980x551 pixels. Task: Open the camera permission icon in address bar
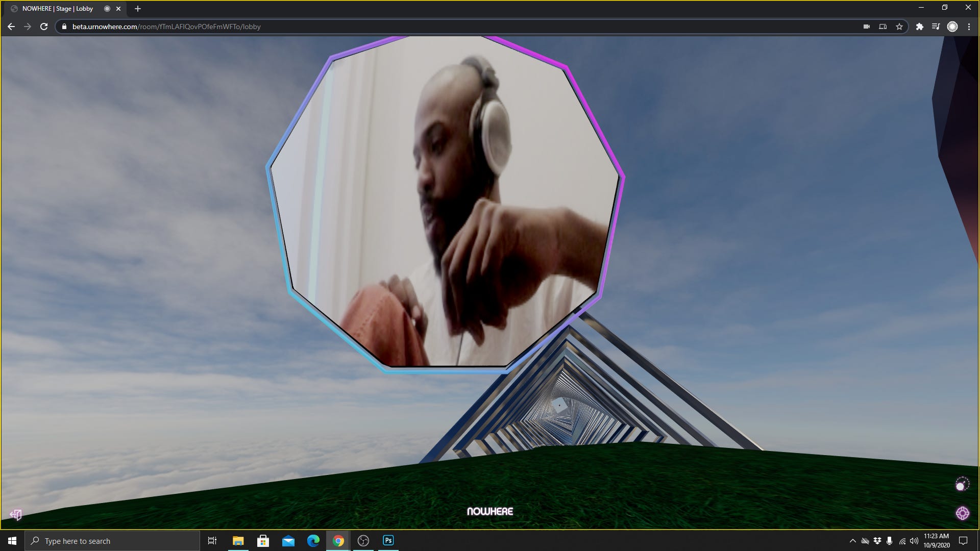pos(866,27)
